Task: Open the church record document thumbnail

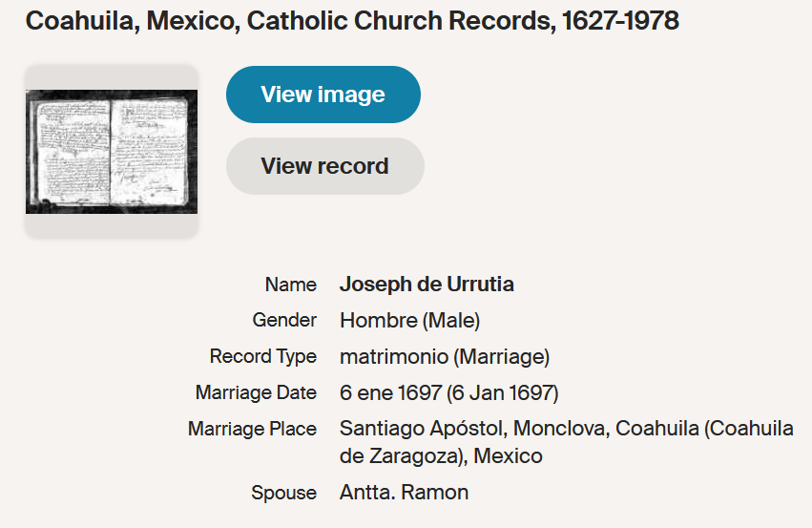Action: coord(112,152)
